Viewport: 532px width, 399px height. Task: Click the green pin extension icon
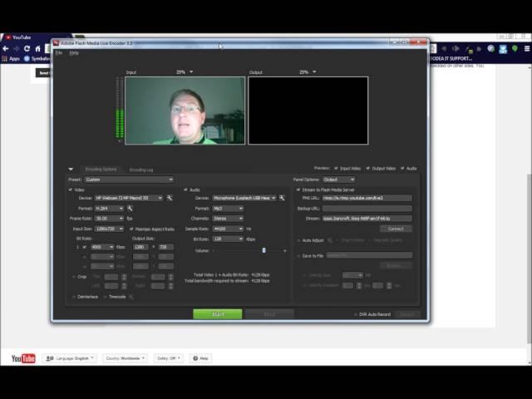(x=515, y=48)
